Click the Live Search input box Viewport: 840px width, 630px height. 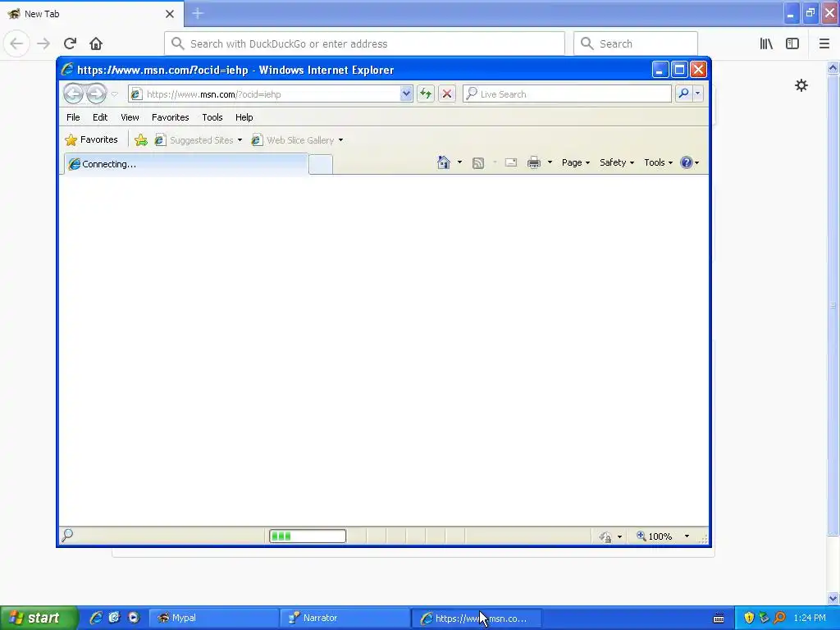[567, 94]
